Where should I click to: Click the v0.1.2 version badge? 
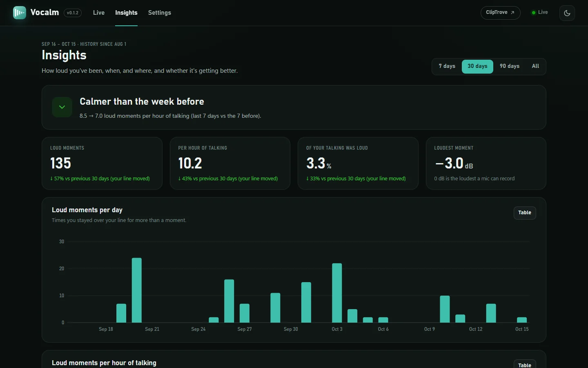73,13
